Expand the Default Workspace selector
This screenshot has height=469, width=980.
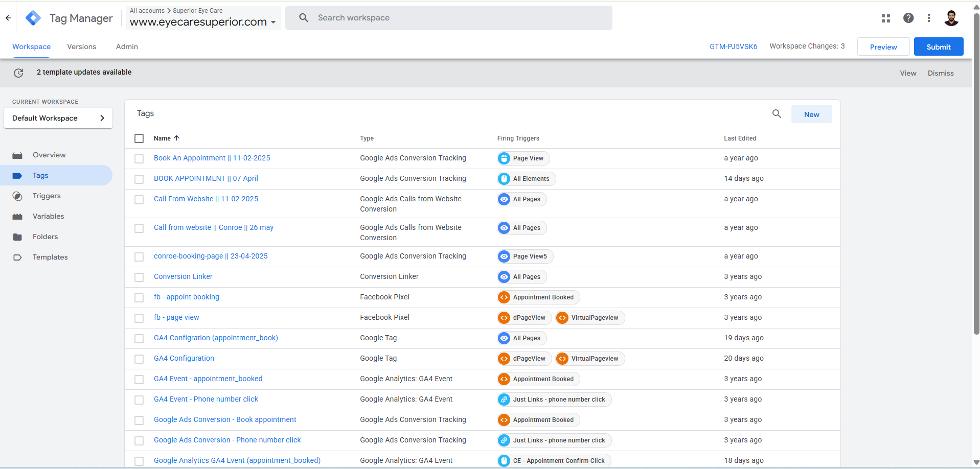point(58,118)
